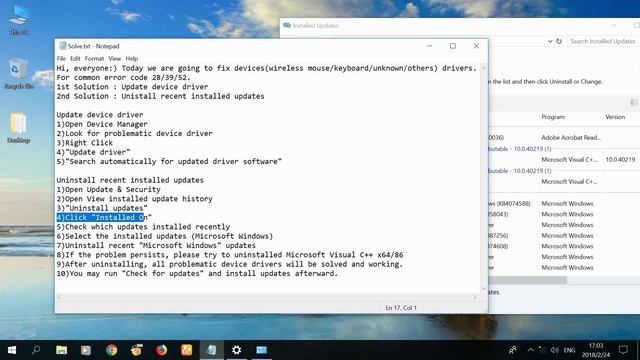This screenshot has width=640, height=360.
Task: Click Notepad's vertical scrollbar track
Action: point(484,178)
